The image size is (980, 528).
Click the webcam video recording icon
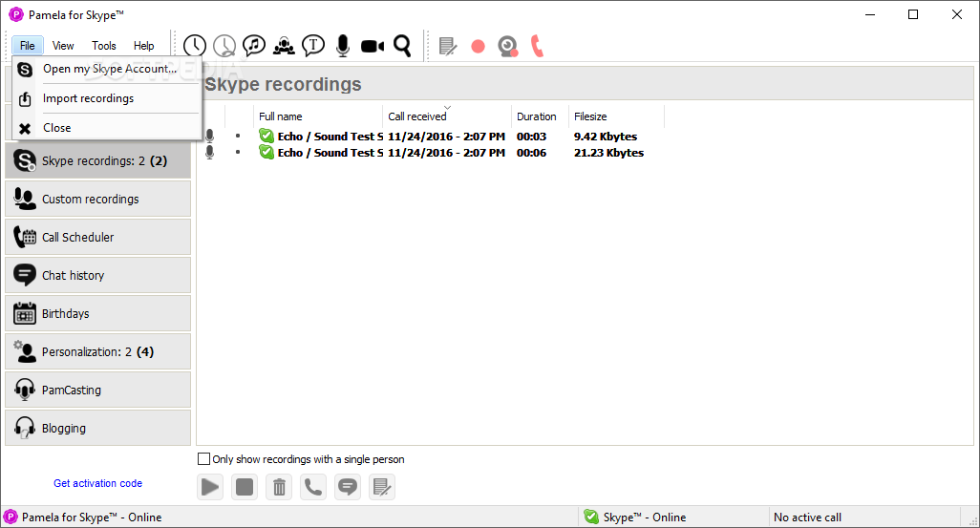pyautogui.click(x=507, y=46)
